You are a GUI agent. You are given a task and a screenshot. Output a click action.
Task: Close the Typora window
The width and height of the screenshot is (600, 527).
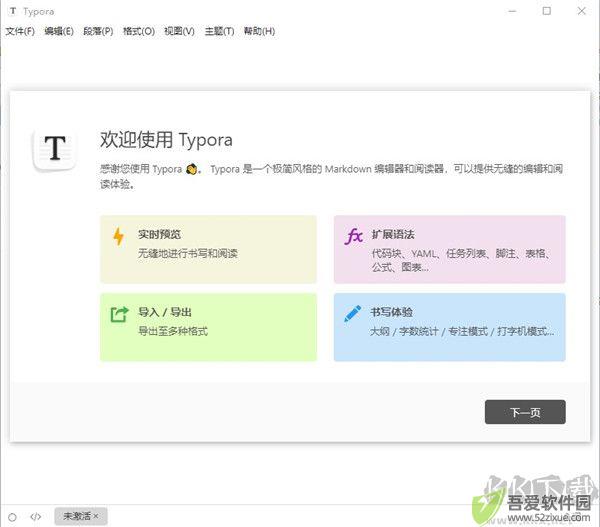pyautogui.click(x=582, y=11)
